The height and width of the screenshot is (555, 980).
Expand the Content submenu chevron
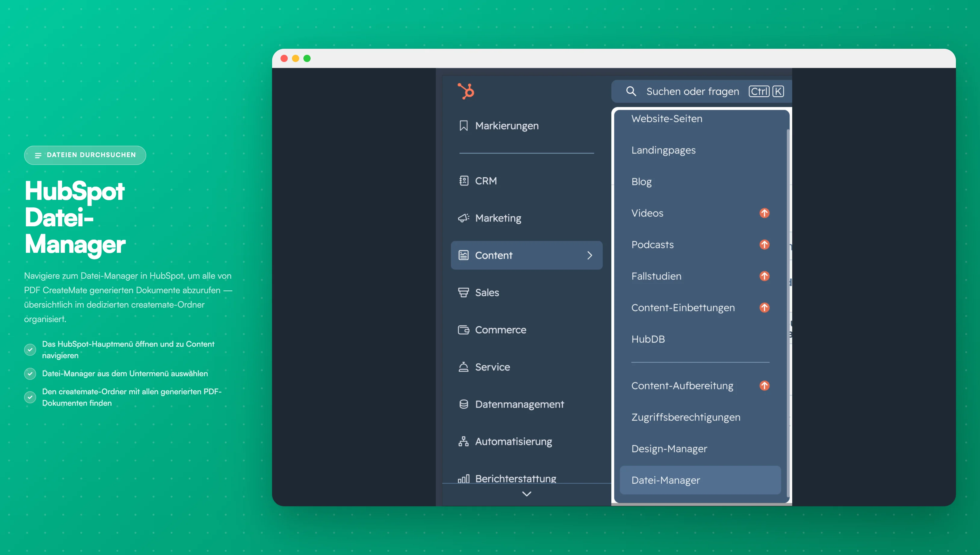click(x=590, y=256)
